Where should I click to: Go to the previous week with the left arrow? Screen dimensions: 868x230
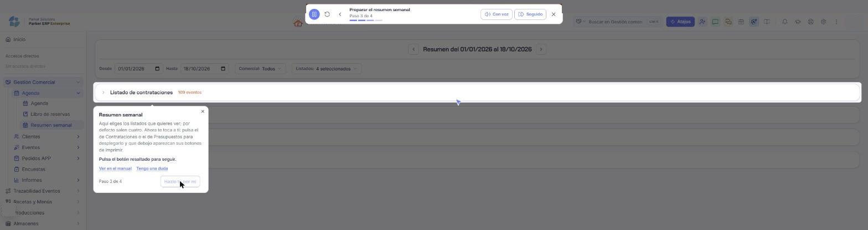(414, 49)
